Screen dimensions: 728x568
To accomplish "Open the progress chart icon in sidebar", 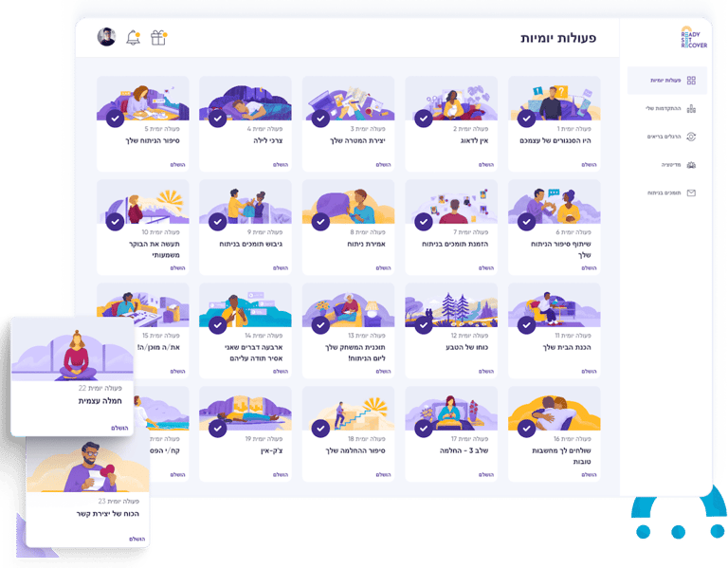I will (x=691, y=109).
